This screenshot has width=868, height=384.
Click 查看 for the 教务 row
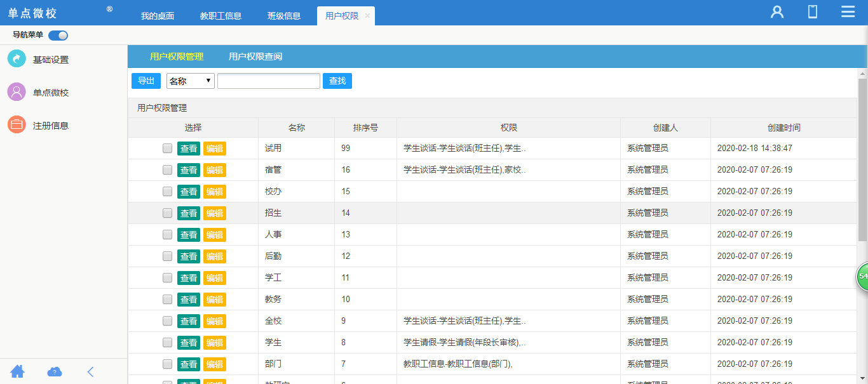(x=189, y=300)
